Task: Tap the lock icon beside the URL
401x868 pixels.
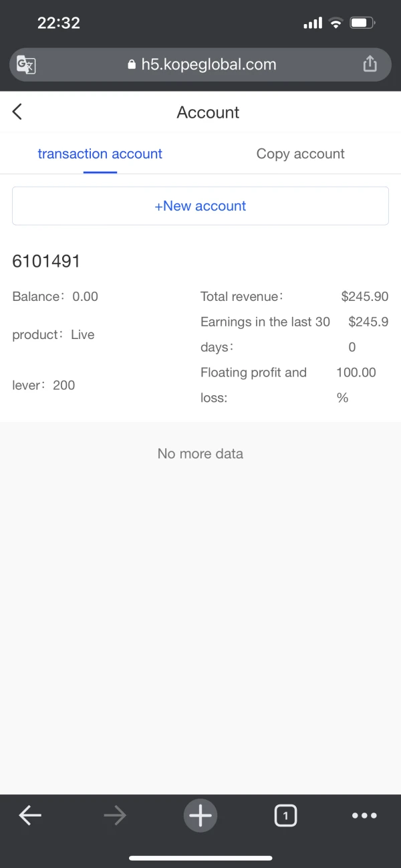Action: point(131,65)
